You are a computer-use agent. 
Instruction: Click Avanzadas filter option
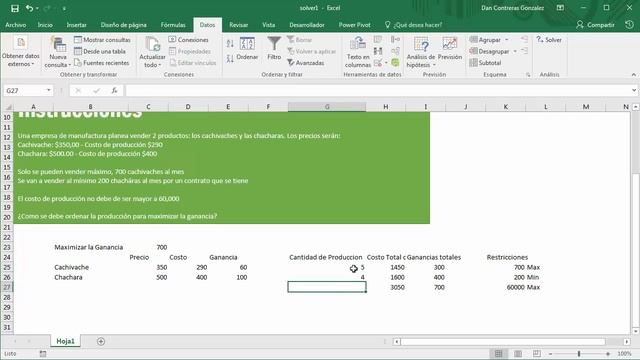pos(306,62)
